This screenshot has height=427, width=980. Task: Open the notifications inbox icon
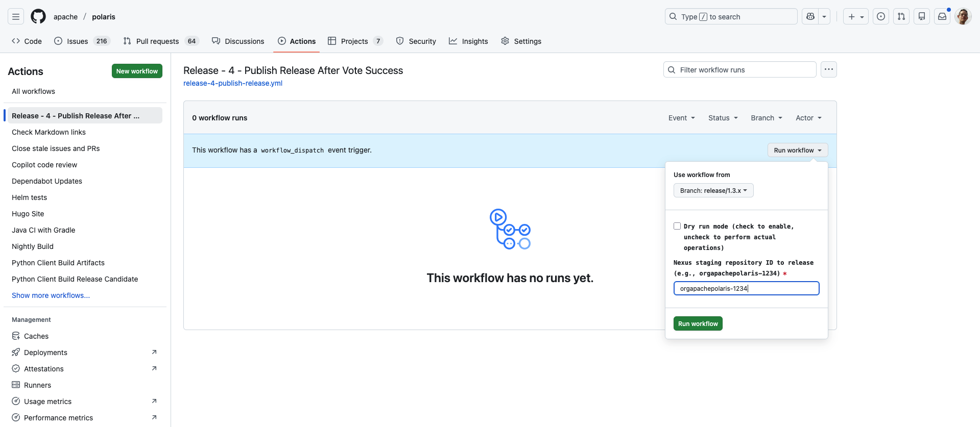(942, 16)
